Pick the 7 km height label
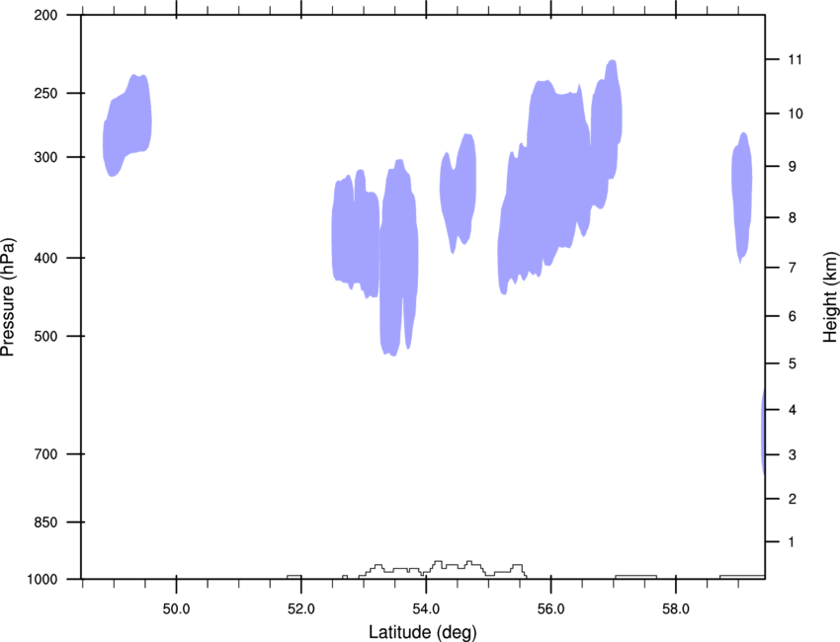This screenshot has height=642, width=840. [x=793, y=268]
